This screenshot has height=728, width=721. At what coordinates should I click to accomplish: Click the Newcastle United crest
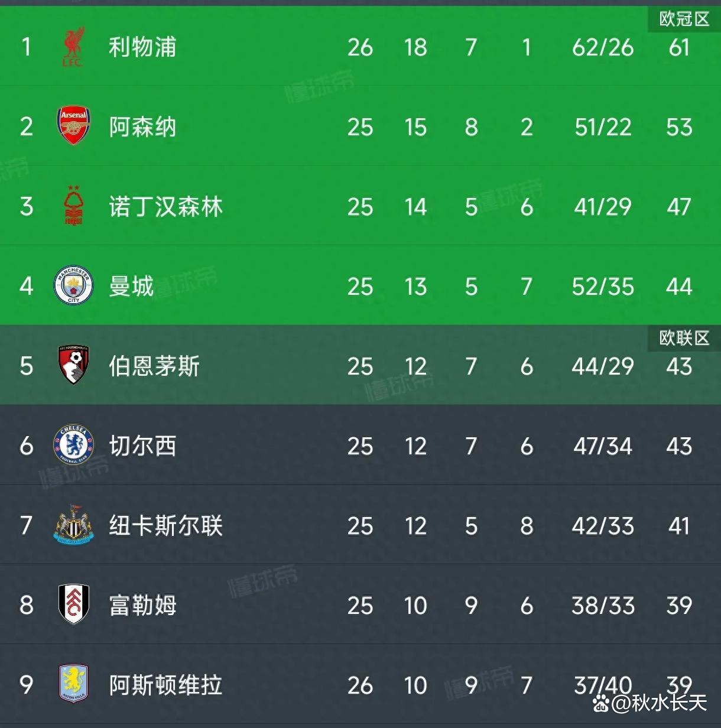pyautogui.click(x=73, y=525)
